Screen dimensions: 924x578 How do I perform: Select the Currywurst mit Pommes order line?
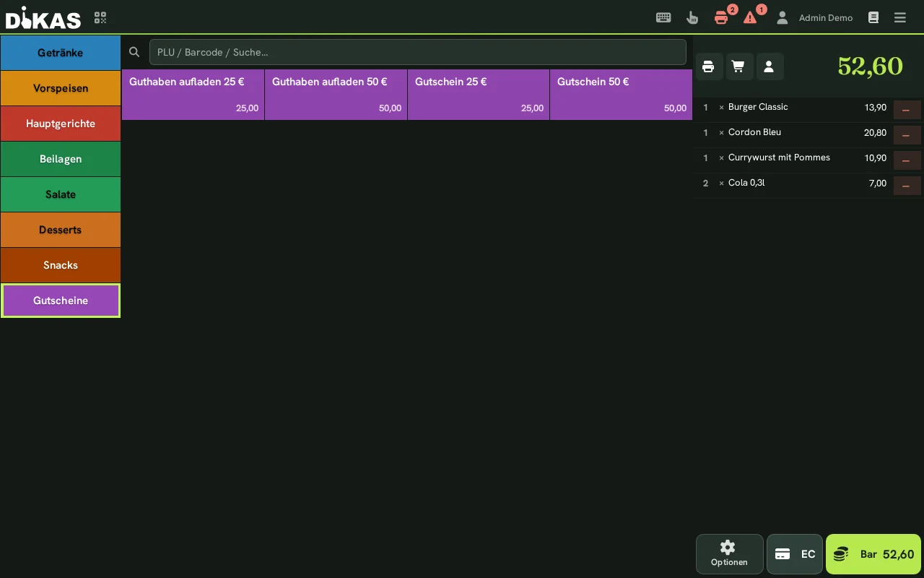pyautogui.click(x=792, y=160)
